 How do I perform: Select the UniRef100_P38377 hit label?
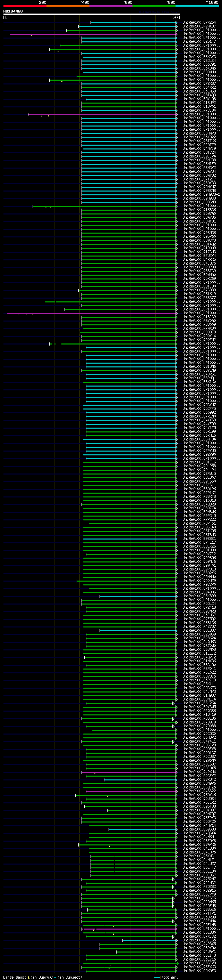tap(199, 298)
